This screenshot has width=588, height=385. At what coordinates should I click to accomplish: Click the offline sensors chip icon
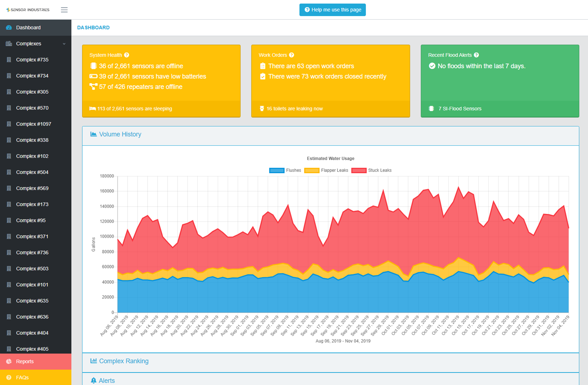coord(93,66)
